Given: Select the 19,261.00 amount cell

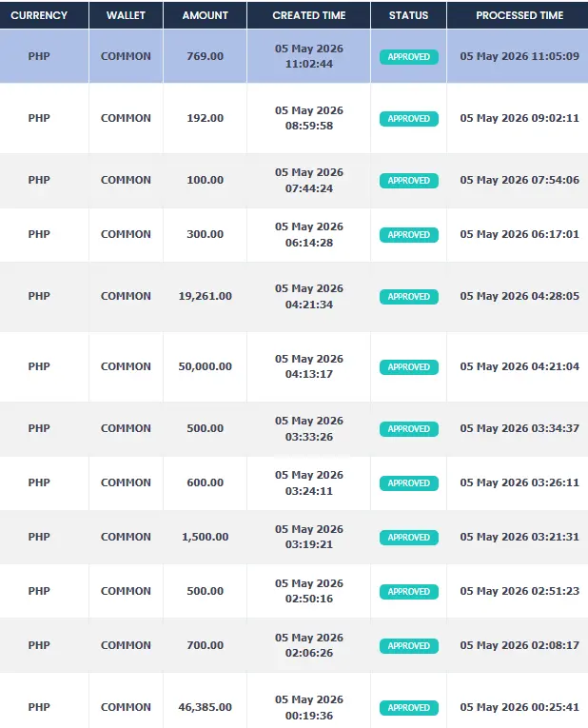Looking at the screenshot, I should (206, 296).
